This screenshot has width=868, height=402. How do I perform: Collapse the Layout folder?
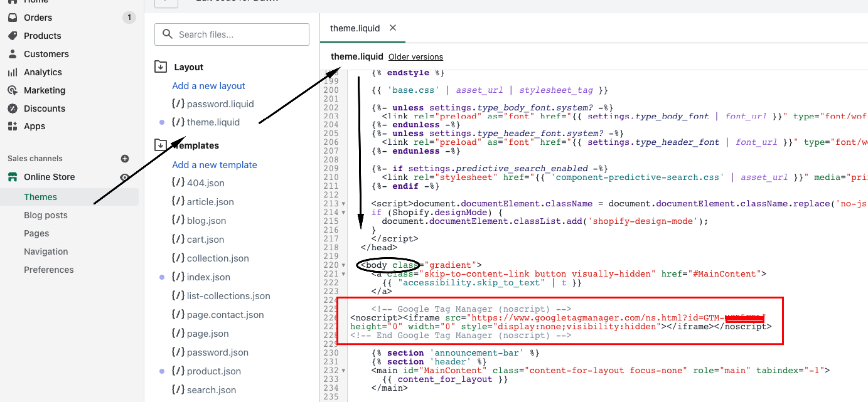pyautogui.click(x=161, y=67)
